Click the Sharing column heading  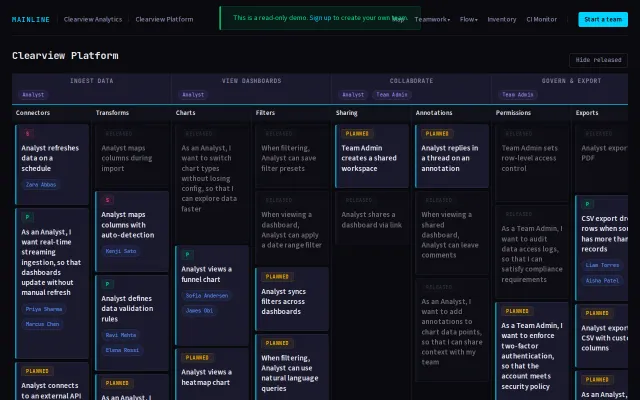[x=347, y=113]
